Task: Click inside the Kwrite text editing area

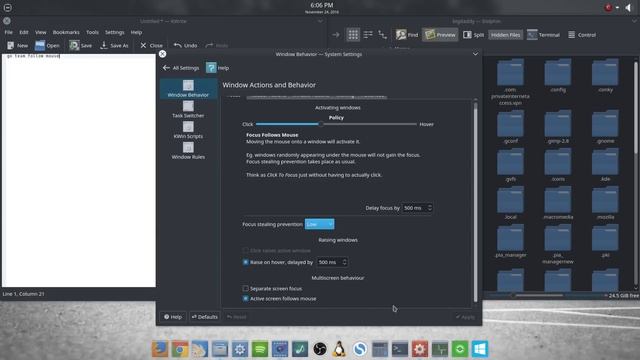Action: pos(79,171)
